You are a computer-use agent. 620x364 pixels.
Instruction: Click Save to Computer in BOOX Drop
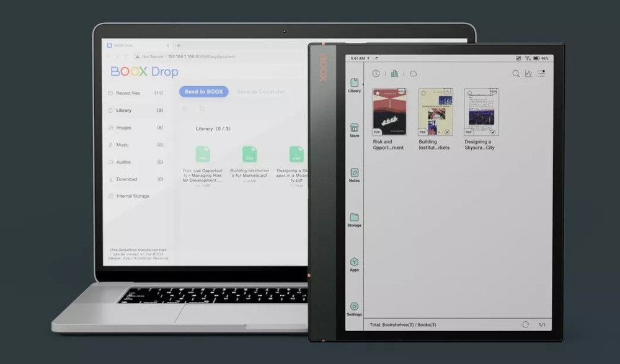(x=261, y=92)
